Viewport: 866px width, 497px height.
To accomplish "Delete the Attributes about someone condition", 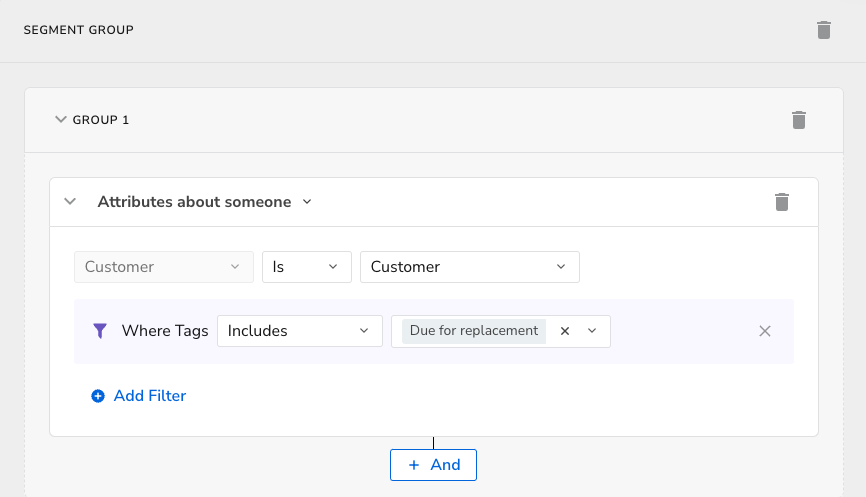I will point(782,202).
